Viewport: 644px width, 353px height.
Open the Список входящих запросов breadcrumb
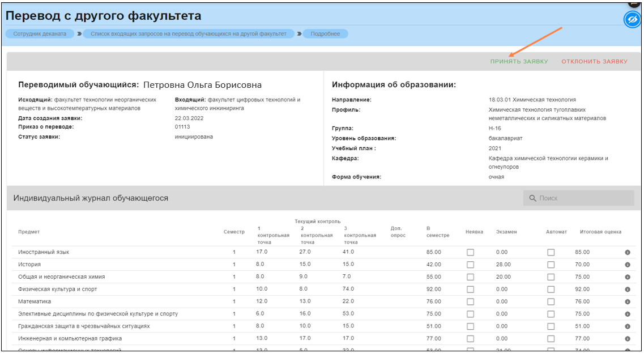[x=189, y=34]
